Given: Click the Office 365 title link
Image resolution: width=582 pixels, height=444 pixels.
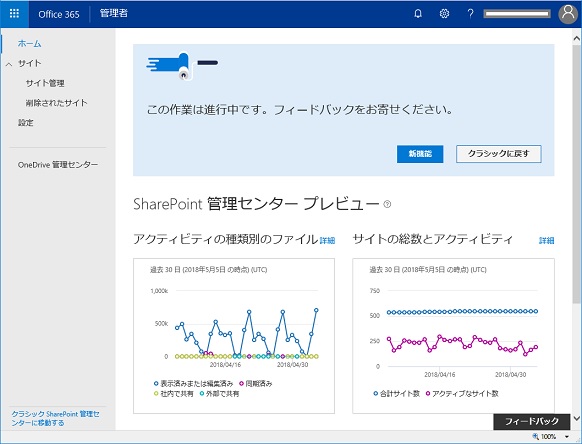Looking at the screenshot, I should click(x=59, y=14).
